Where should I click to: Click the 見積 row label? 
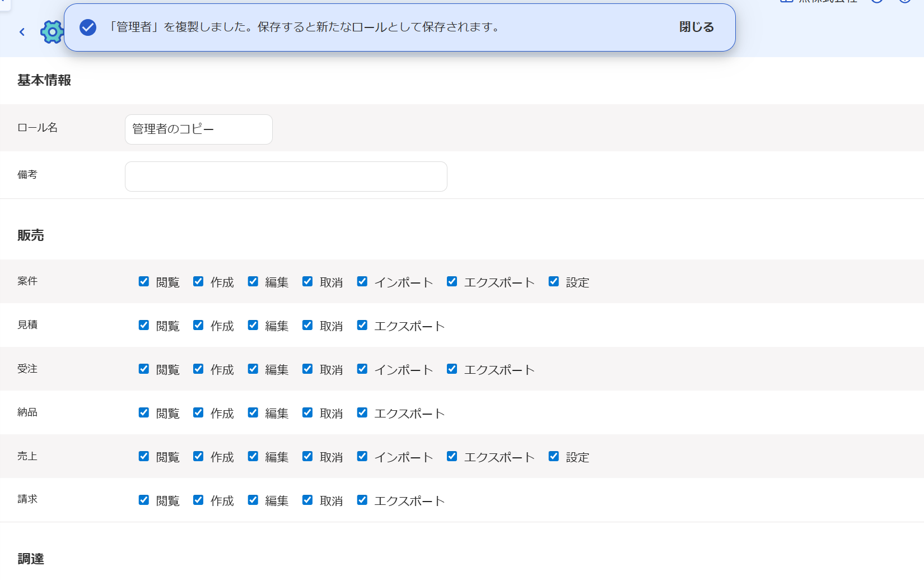click(27, 324)
